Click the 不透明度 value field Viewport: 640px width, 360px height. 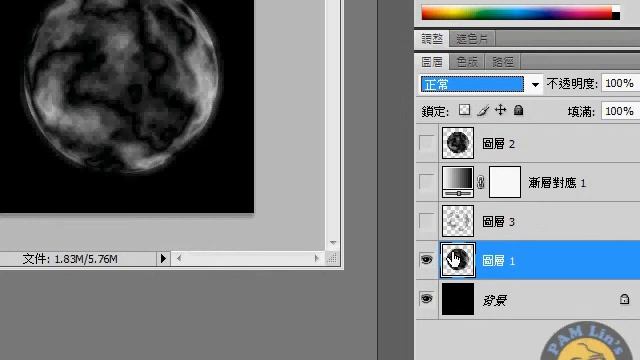coord(620,84)
